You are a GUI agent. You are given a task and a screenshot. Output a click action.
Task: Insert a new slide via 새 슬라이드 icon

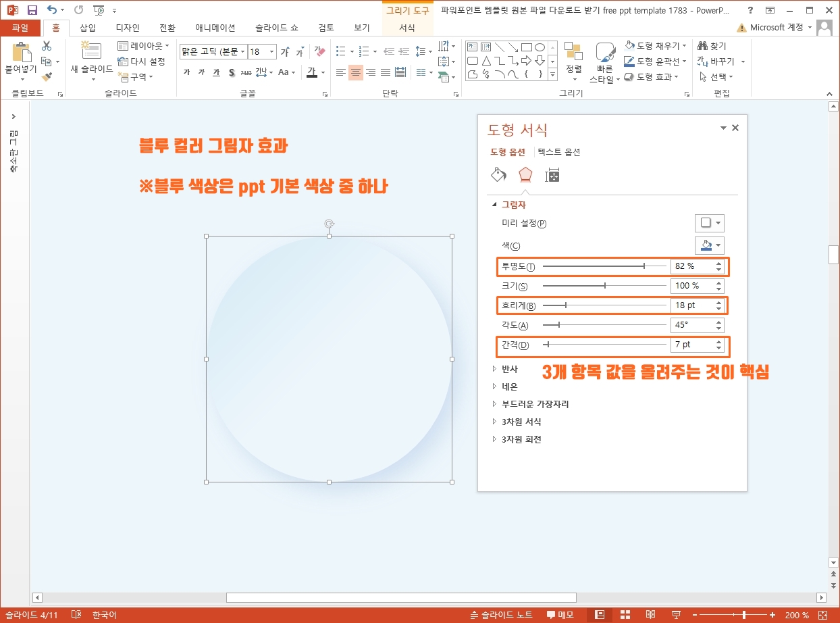pyautogui.click(x=91, y=51)
